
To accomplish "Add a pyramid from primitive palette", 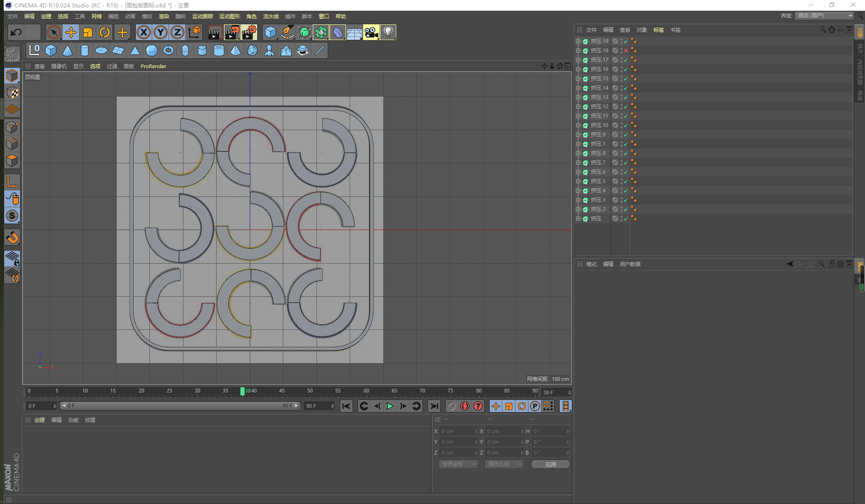I will (x=236, y=50).
